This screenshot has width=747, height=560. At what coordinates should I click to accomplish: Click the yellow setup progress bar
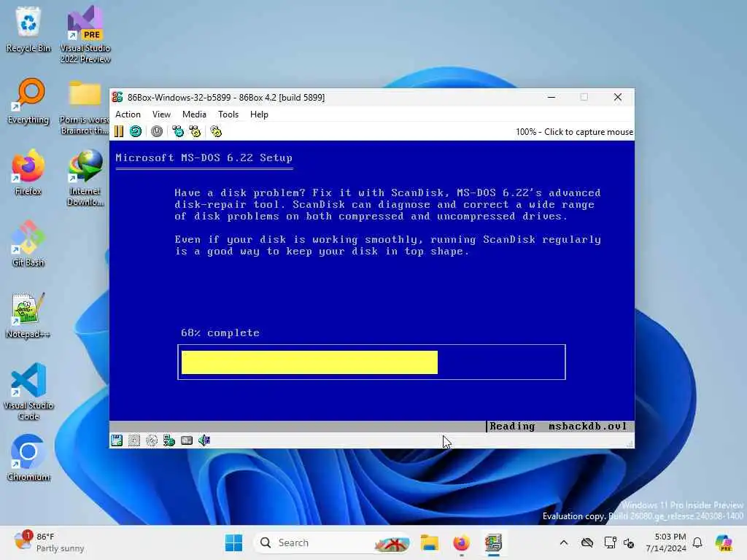(309, 362)
